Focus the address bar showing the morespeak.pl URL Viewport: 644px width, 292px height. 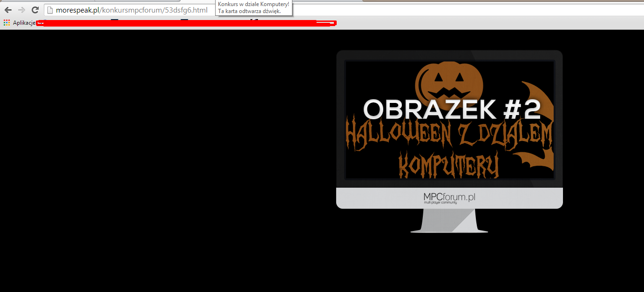(344, 10)
